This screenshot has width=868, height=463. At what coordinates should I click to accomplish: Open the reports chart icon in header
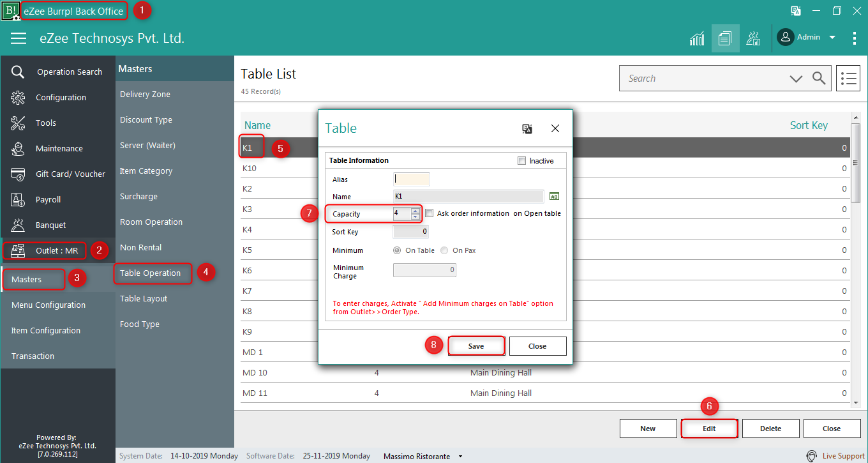pos(697,38)
